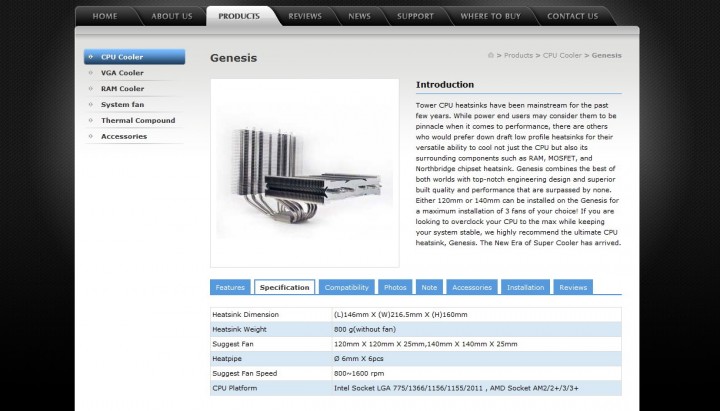This screenshot has height=411, width=720.
Task: Switch to the Features tab
Action: click(x=230, y=287)
